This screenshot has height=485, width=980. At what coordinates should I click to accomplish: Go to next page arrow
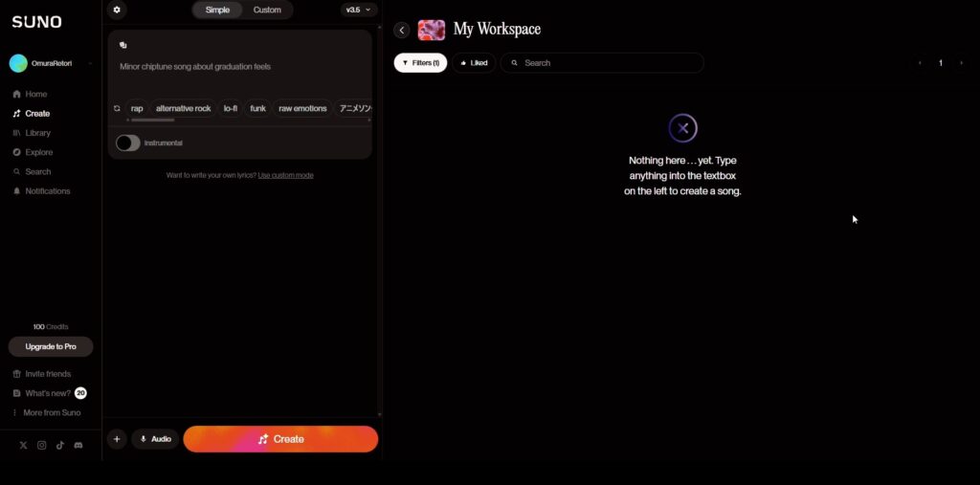click(x=961, y=63)
